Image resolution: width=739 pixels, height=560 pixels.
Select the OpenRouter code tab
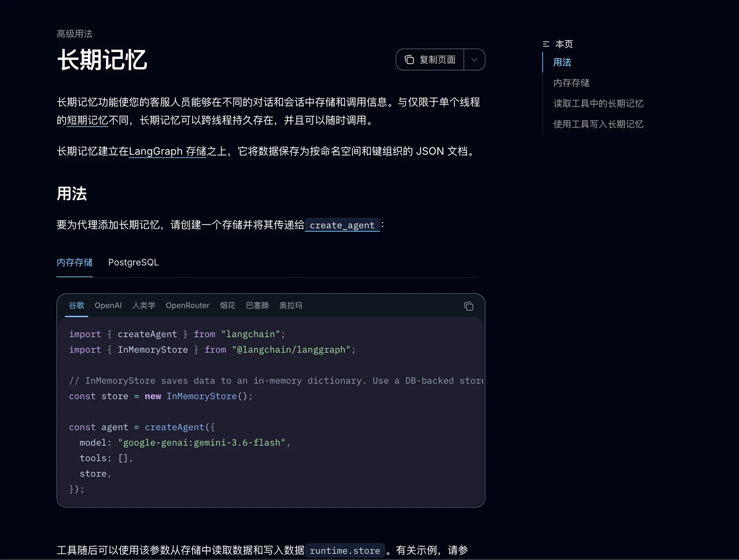click(188, 306)
